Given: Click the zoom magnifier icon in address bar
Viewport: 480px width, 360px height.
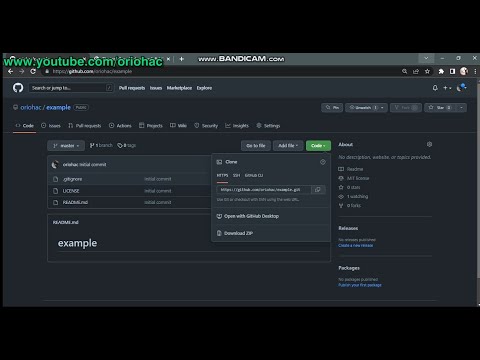Looking at the screenshot, I should point(404,71).
